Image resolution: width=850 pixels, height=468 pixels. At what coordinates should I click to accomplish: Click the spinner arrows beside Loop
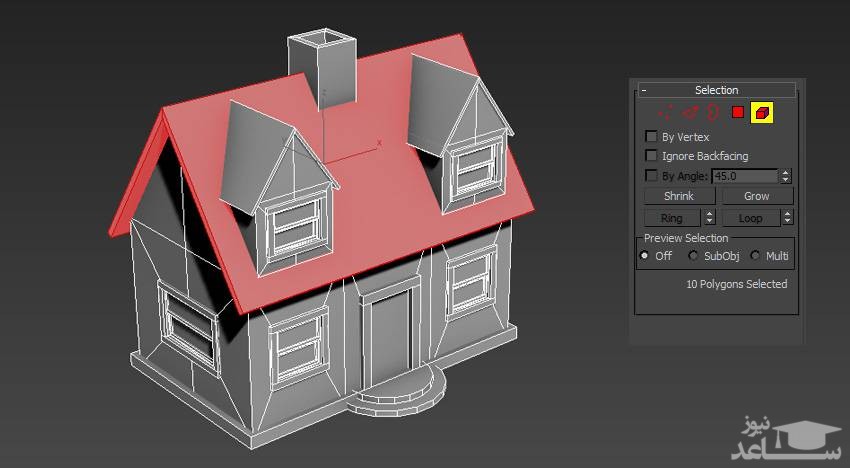(787, 217)
